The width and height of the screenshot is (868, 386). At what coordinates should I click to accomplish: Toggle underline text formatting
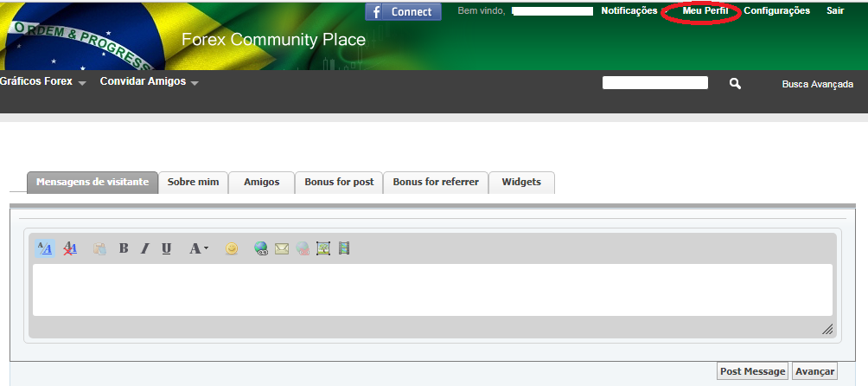point(166,248)
